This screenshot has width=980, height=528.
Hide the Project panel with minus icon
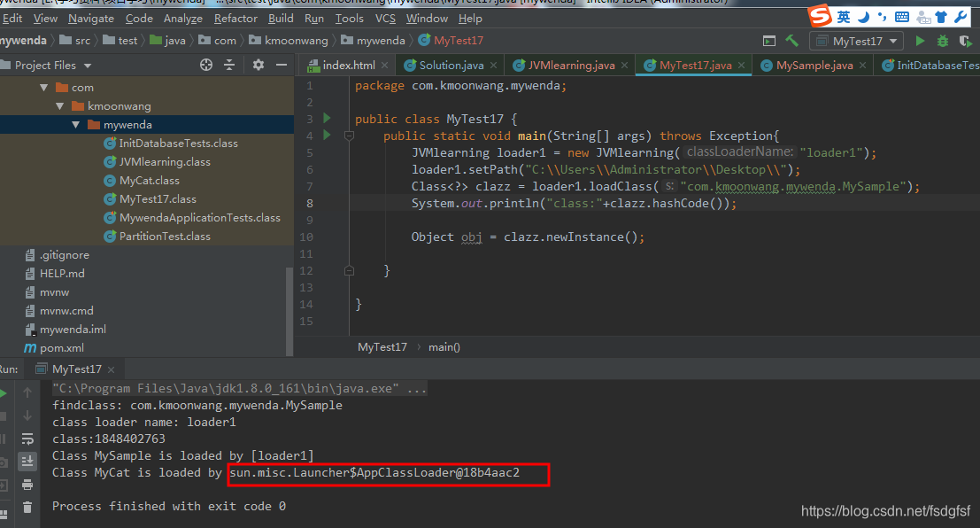[x=282, y=65]
